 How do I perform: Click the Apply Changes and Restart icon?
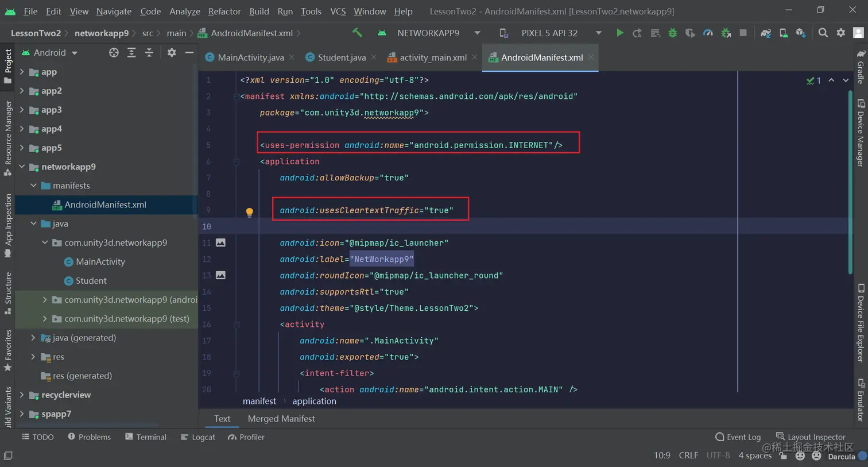click(637, 33)
